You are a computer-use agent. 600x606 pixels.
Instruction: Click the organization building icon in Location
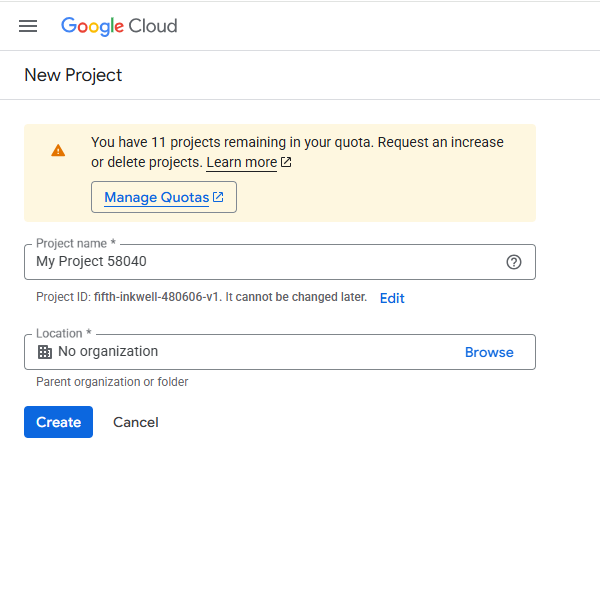pos(44,352)
